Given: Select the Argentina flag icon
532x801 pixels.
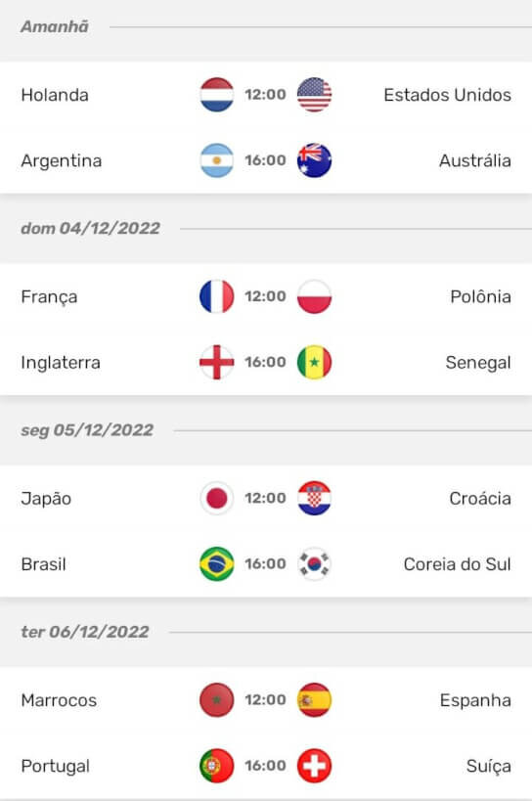Looking at the screenshot, I should point(216,160).
